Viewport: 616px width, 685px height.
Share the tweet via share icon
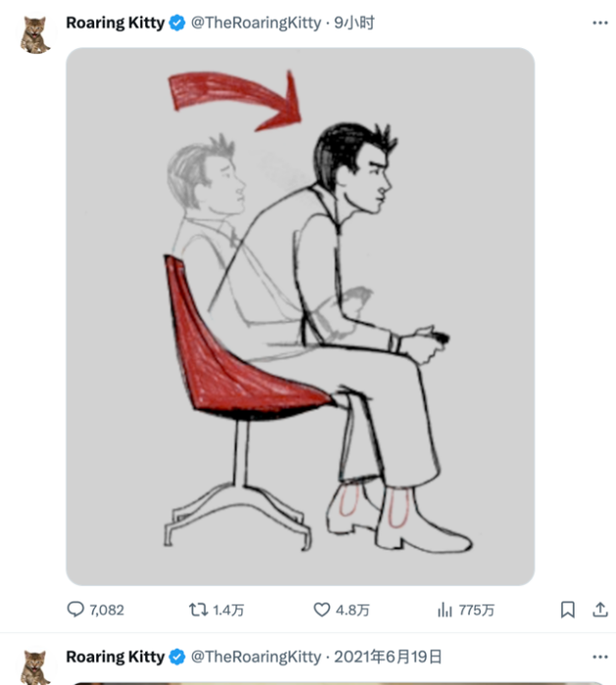click(x=600, y=609)
